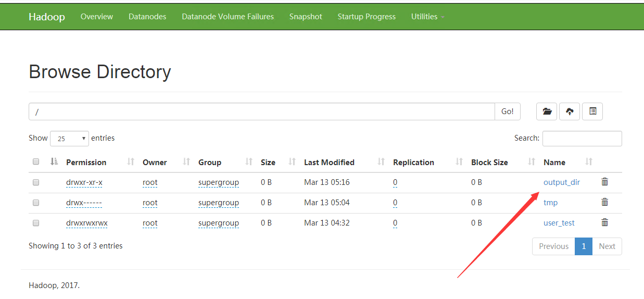This screenshot has width=644, height=299.
Task: Click supergroup in the tmp row
Action: (219, 203)
